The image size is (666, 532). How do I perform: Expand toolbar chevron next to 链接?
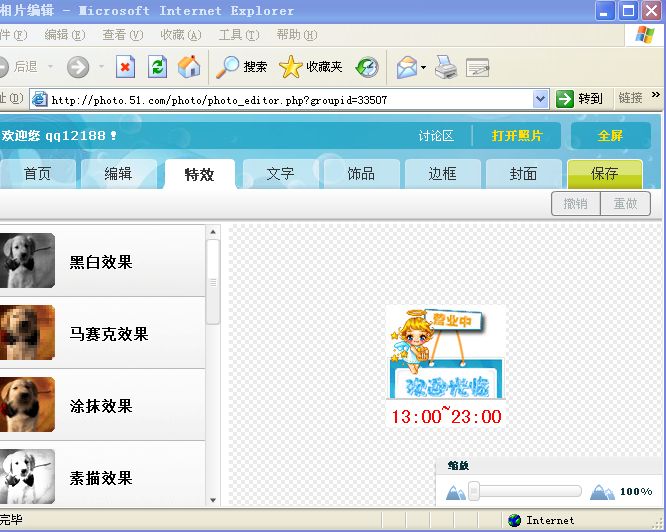coord(655,95)
